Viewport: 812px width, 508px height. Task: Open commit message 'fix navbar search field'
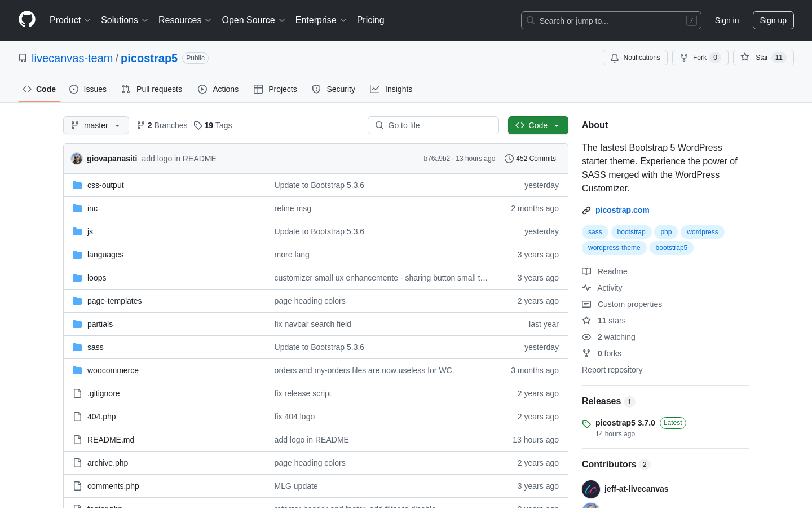pyautogui.click(x=313, y=324)
